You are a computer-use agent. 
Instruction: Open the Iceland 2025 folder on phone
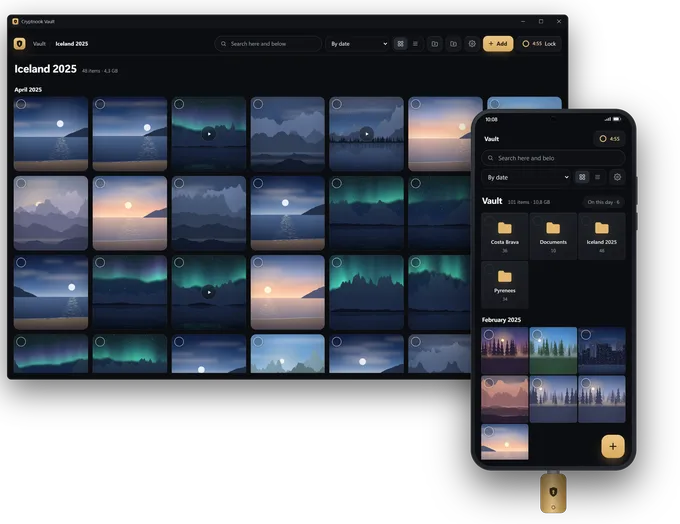pyautogui.click(x=602, y=236)
